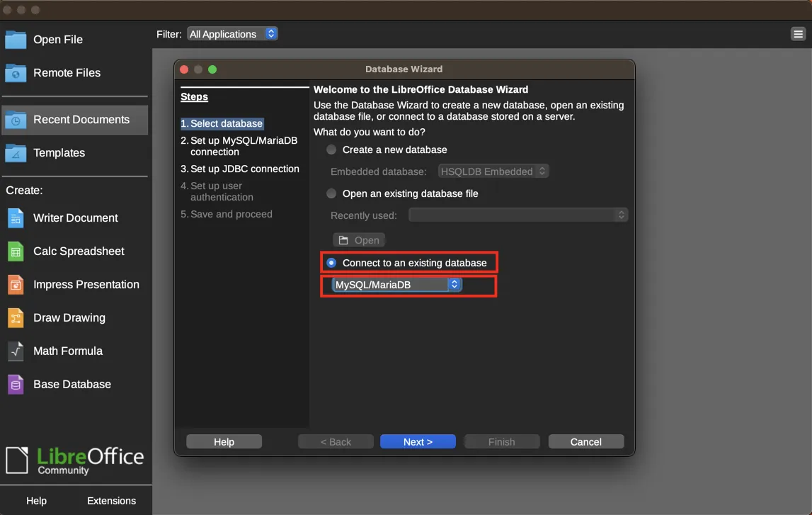Click the Back button
The height and width of the screenshot is (515, 812).
pyautogui.click(x=336, y=441)
